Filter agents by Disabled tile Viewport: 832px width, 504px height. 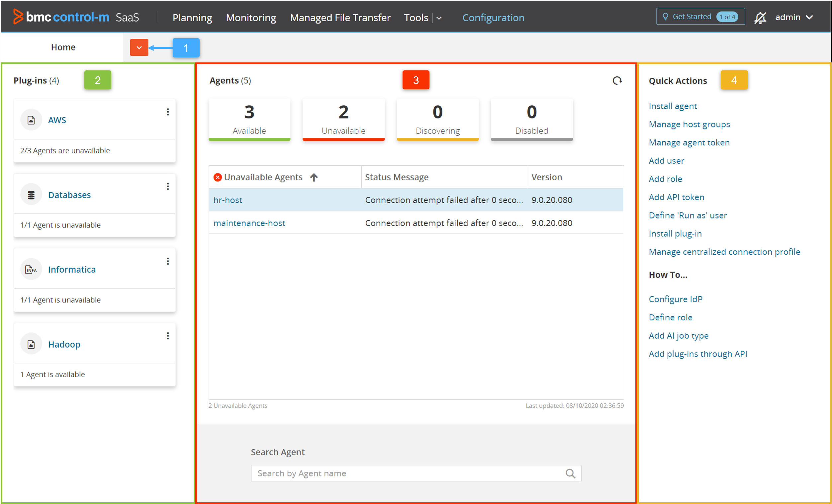click(531, 119)
